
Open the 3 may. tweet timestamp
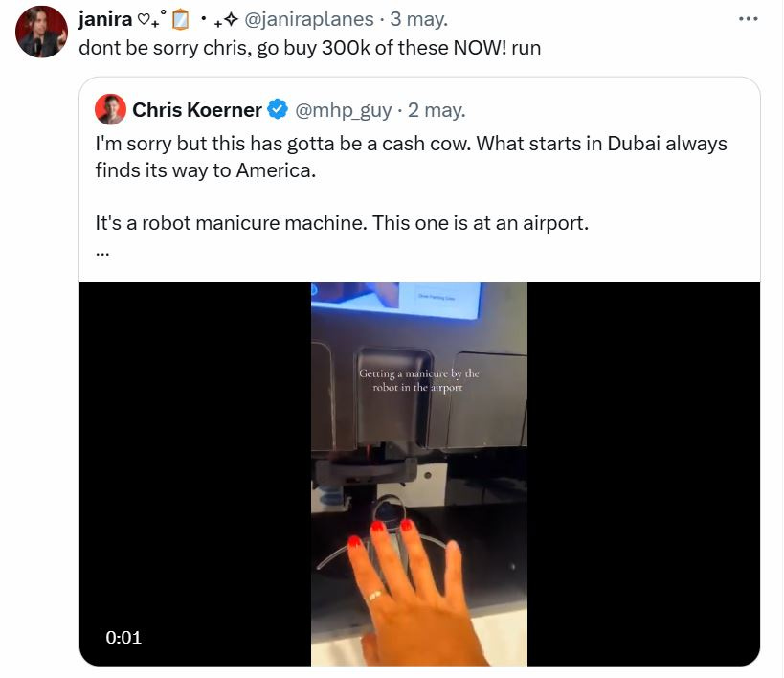(x=419, y=19)
